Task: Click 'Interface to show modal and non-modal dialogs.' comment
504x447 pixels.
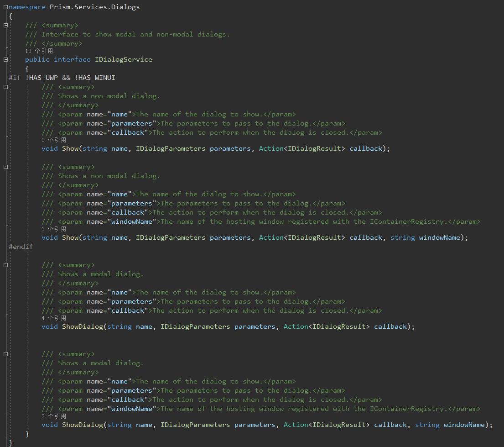Action: coord(135,34)
